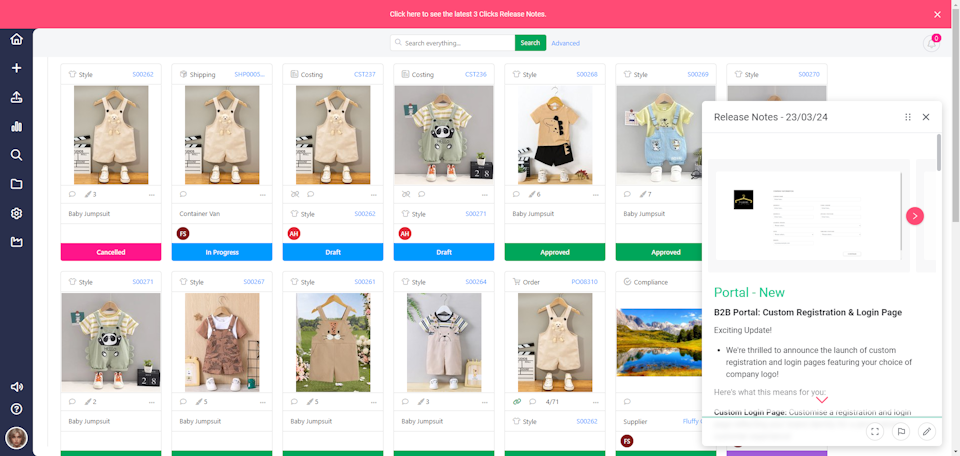Open the three-dot menu on the S00262 Style card
This screenshot has height=456, width=960.
(x=152, y=194)
